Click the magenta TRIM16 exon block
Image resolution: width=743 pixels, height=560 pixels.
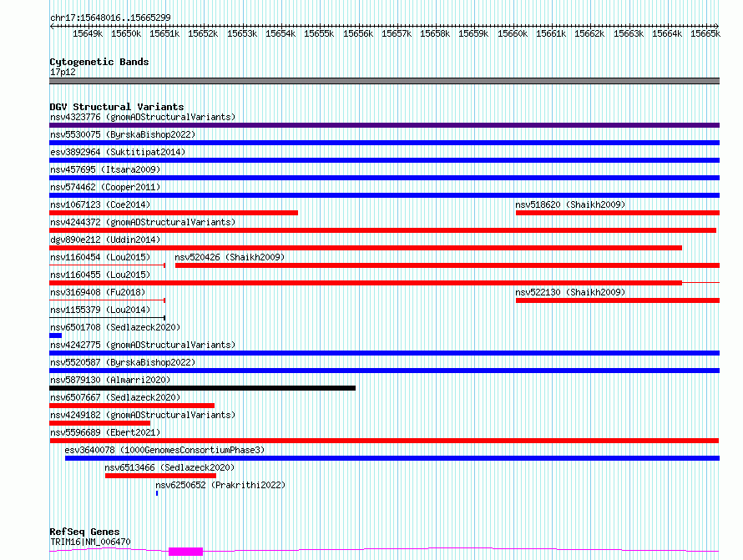(x=185, y=552)
